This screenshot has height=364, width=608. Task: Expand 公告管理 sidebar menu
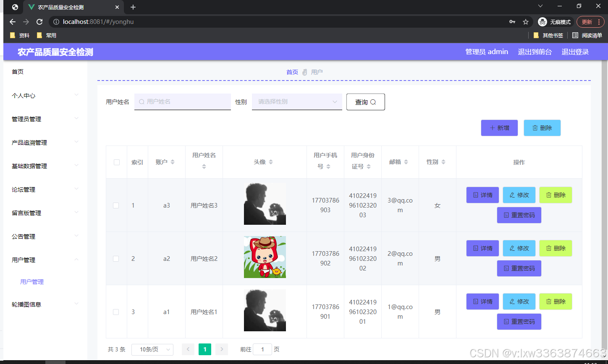(x=45, y=237)
